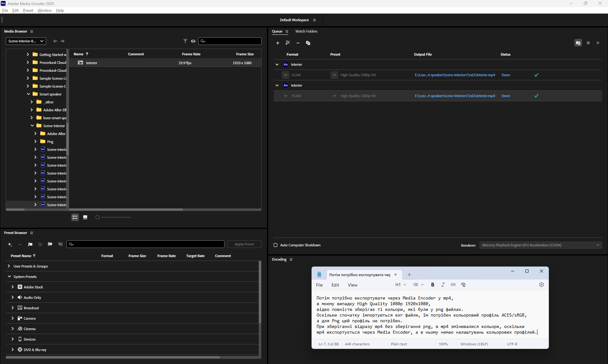Expand the Broadcast preset group

tap(13, 308)
